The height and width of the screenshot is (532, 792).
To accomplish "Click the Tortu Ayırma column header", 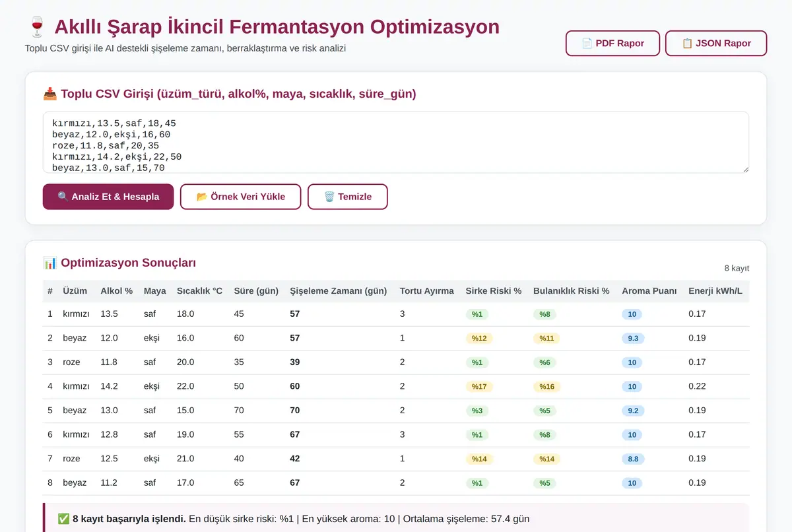I will click(x=427, y=291).
